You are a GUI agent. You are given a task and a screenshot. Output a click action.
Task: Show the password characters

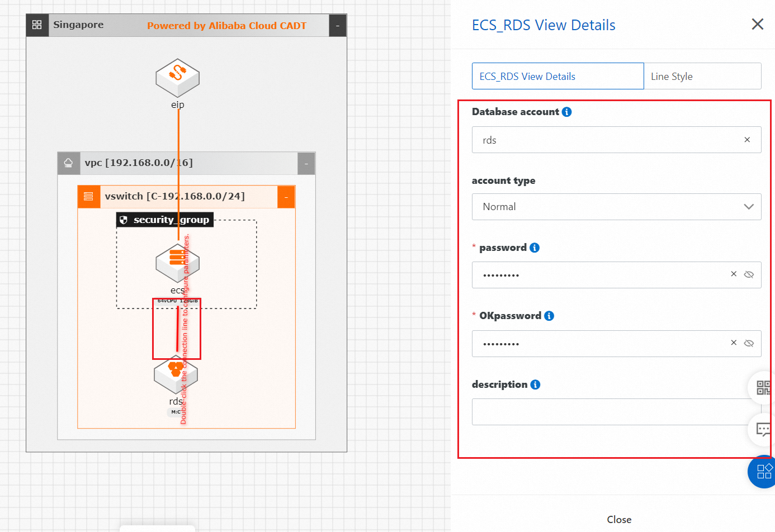749,274
